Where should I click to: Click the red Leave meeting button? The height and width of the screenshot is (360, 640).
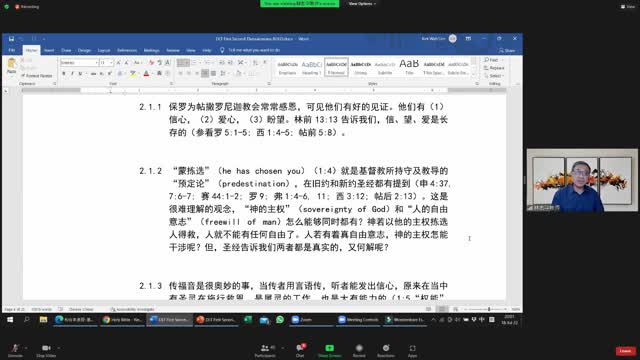point(626,351)
